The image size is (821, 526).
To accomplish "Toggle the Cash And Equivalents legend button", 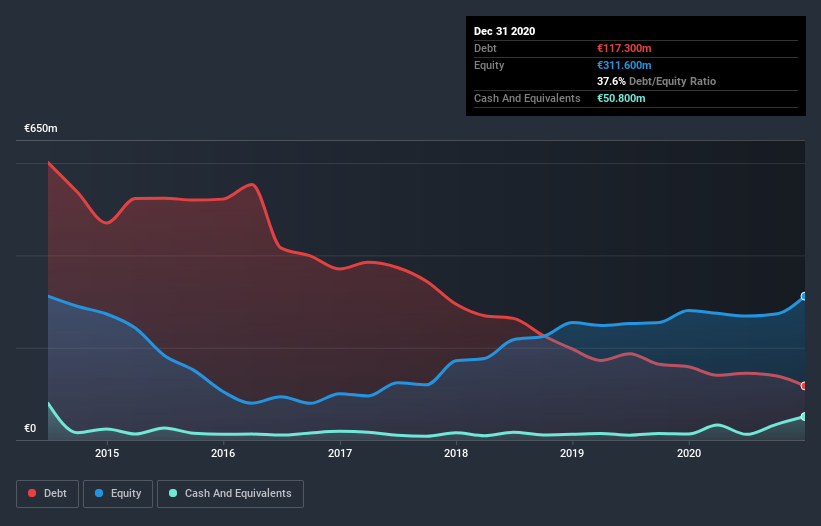I will point(230,494).
